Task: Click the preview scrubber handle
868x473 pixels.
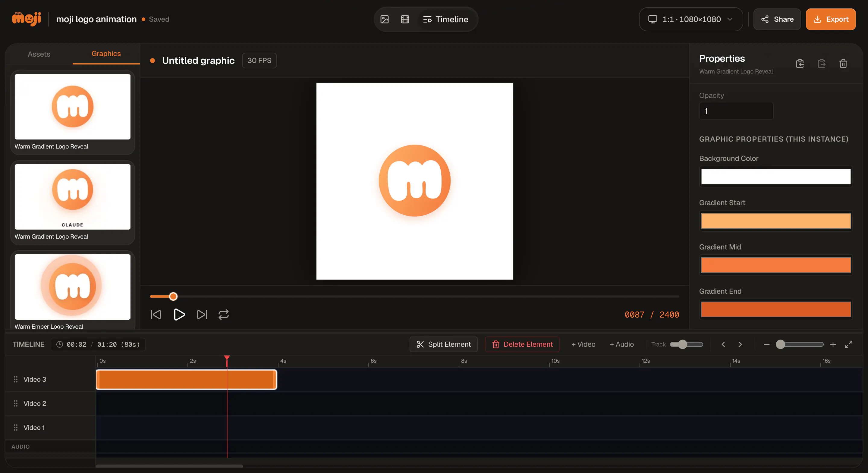Action: [x=173, y=296]
